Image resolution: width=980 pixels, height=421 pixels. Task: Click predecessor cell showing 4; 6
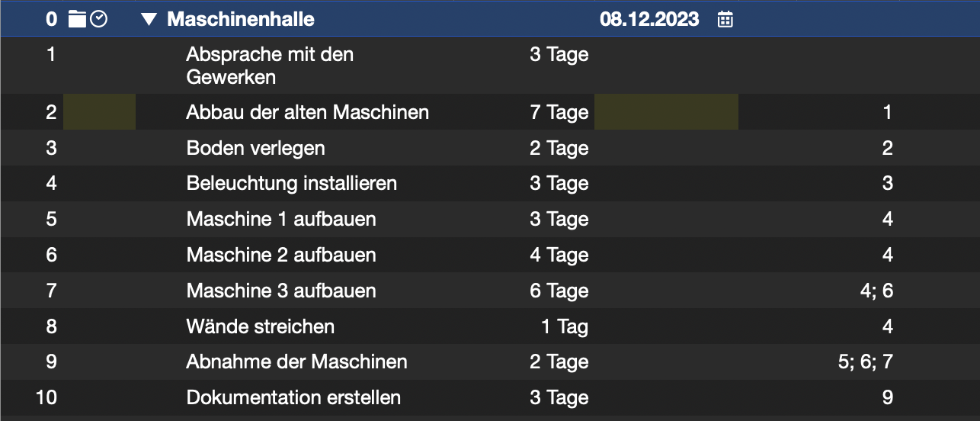[x=875, y=291]
